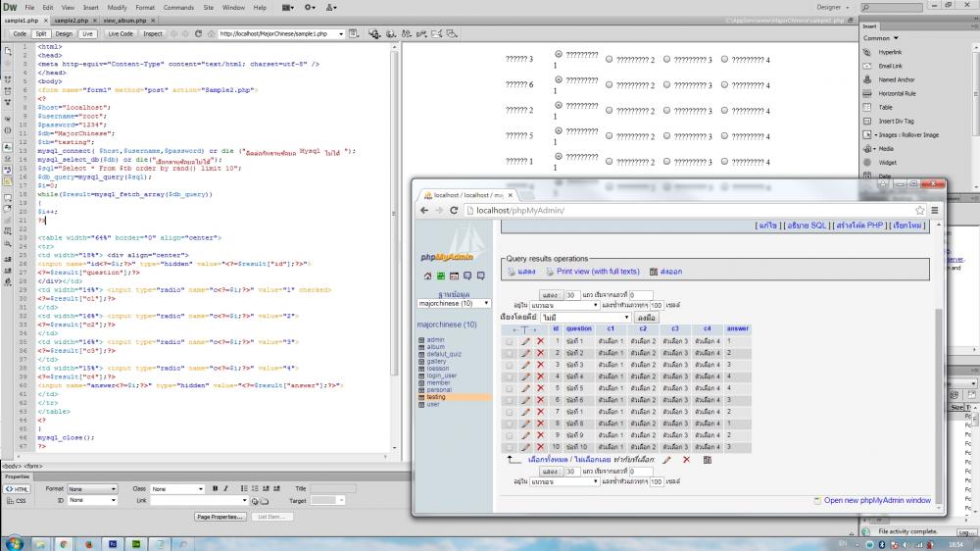Image resolution: width=980 pixels, height=551 pixels.
Task: Tick the checkbox for row id 3
Action: click(510, 366)
